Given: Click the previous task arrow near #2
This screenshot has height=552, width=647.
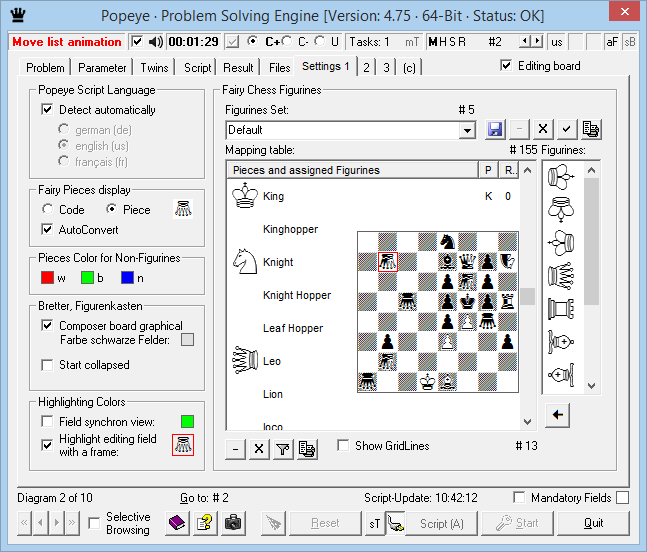Looking at the screenshot, I should [x=524, y=41].
